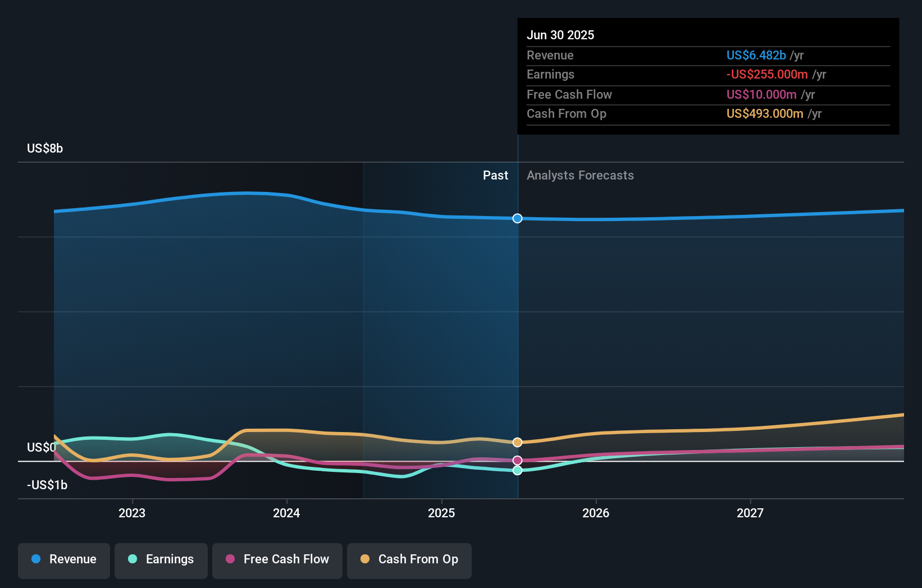
Task: Select the teal Earnings marker below the axis
Action: [517, 470]
